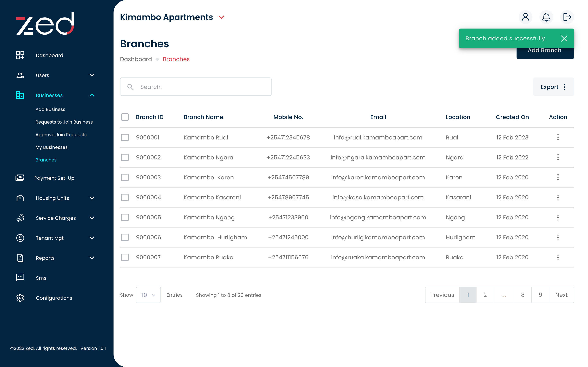Expand the Housing Units sidebar menu
This screenshot has height=367, width=588.
click(92, 198)
